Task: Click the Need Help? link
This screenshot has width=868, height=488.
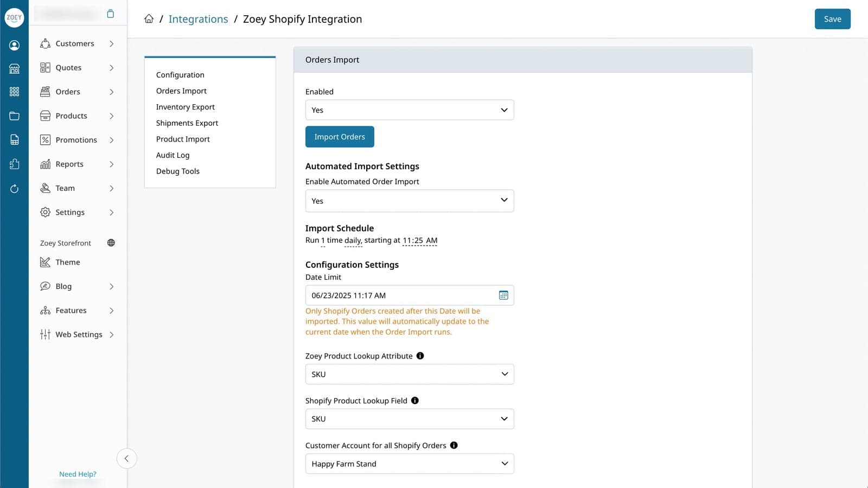Action: coord(78,474)
